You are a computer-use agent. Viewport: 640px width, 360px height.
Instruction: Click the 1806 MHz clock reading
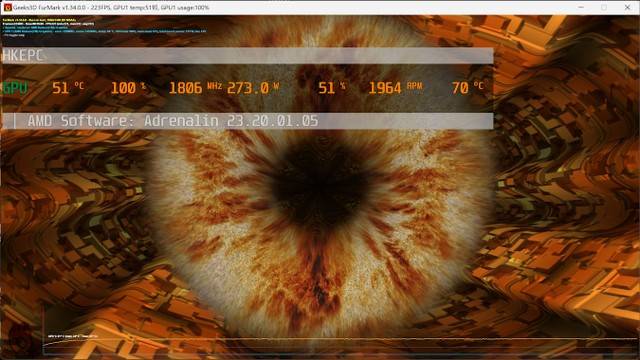click(195, 88)
